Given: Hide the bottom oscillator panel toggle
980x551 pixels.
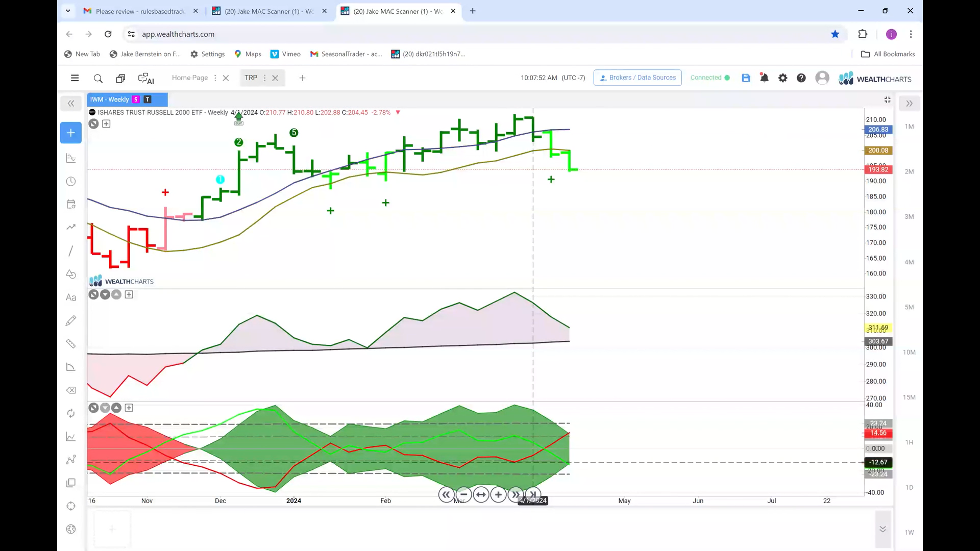Looking at the screenshot, I should coord(93,408).
